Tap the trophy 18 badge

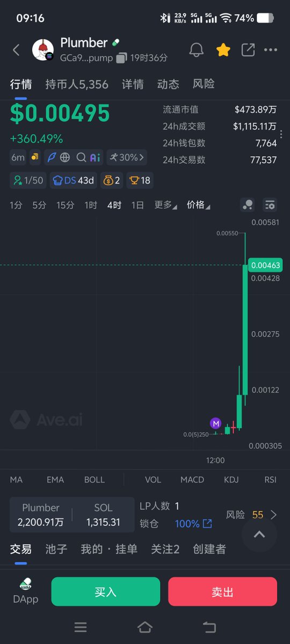(x=140, y=180)
